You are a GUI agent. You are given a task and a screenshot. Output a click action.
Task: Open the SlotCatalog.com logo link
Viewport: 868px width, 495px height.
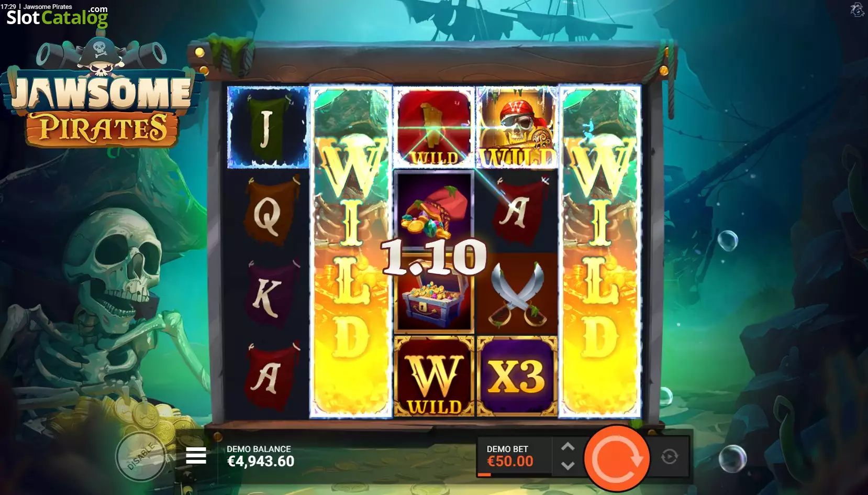[57, 17]
